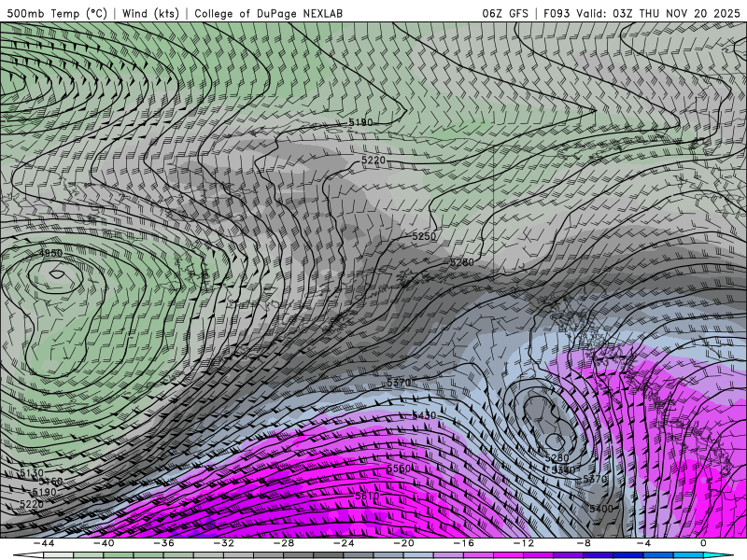Click the cyan tip of the temperature color bar
The image size is (747, 560).
point(719,555)
